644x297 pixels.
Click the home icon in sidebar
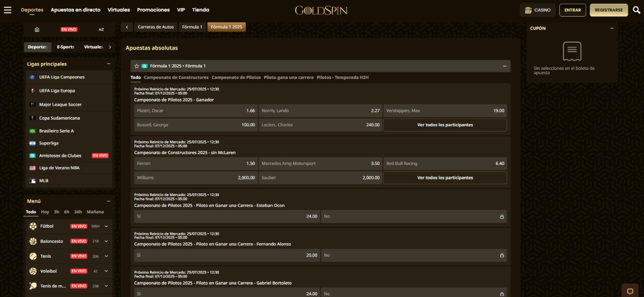36,30
